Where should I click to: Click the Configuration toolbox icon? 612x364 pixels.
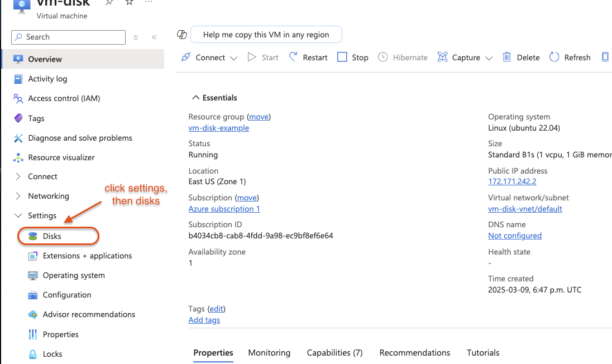33,295
